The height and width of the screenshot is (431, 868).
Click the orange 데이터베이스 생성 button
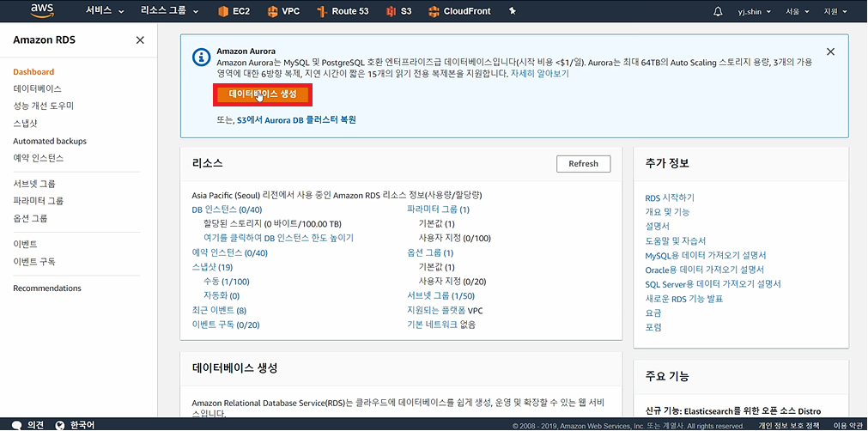tap(264, 94)
